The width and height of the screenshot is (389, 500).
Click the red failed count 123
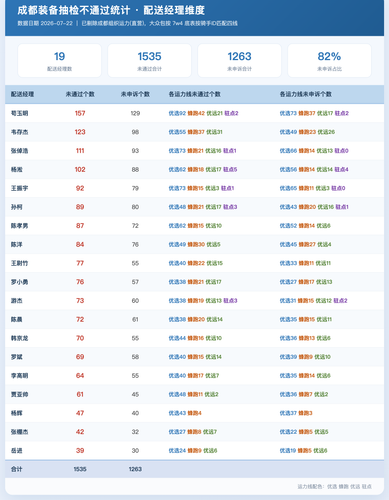coord(80,132)
